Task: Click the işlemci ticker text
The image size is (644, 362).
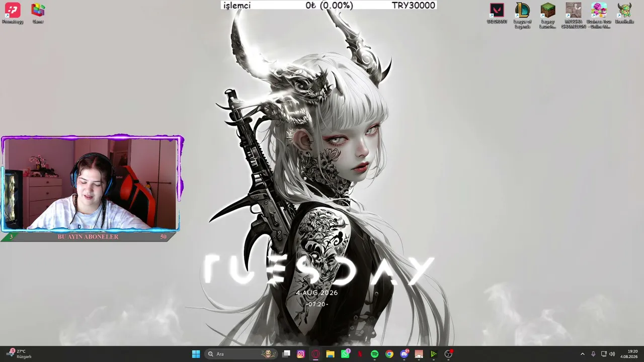Action: 237,5
